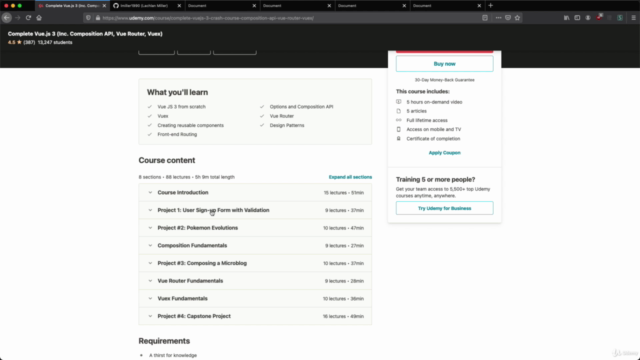
Task: Switch to the fourth Document tab
Action: 447,6
